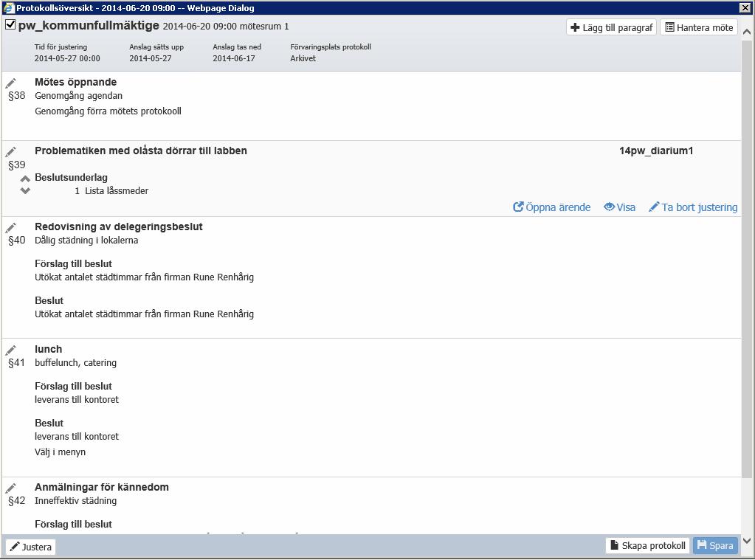Toggle the pw_kommunfullmäktige checkbox
Screen dimensions: 755x560
pyautogui.click(x=10, y=24)
